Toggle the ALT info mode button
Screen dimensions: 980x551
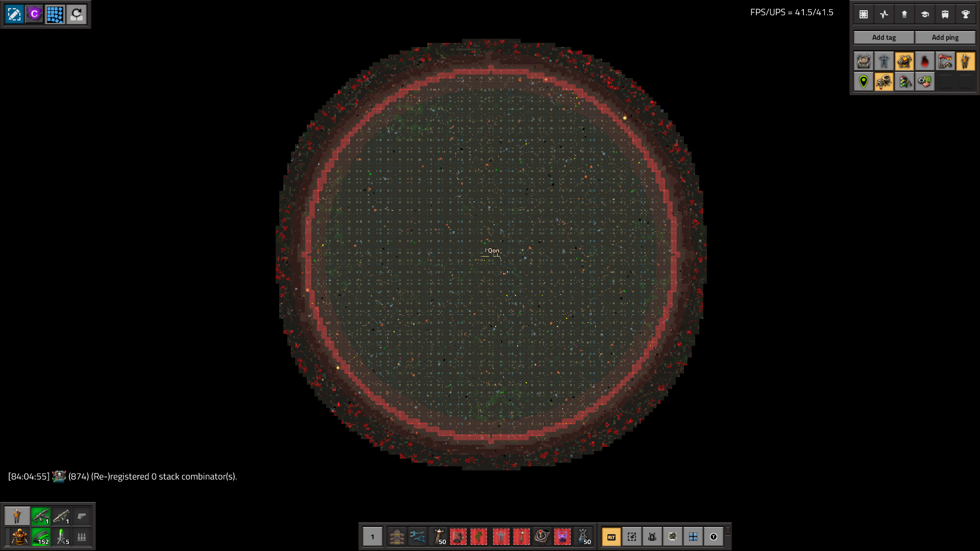tap(611, 537)
